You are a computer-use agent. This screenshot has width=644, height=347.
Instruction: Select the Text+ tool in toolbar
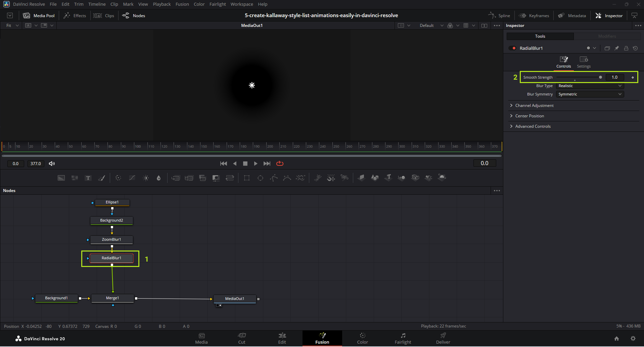pos(88,178)
